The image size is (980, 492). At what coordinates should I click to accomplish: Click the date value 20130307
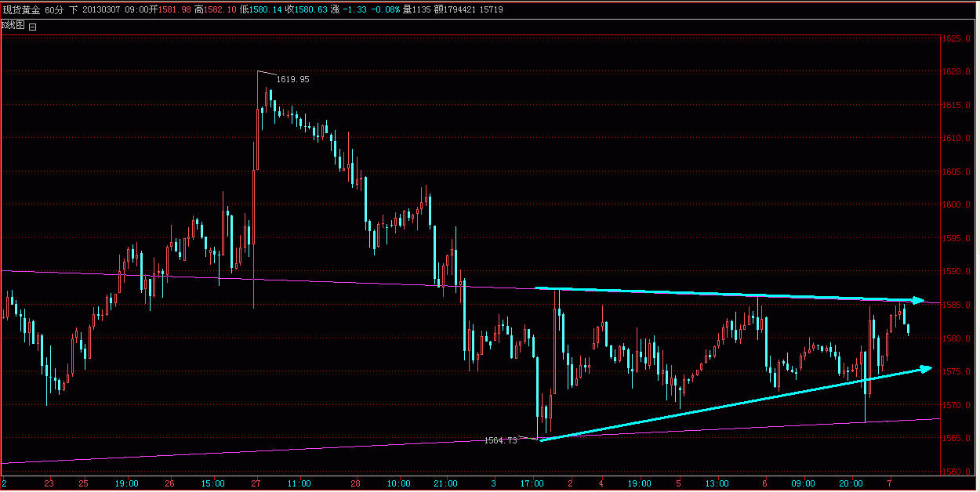102,9
